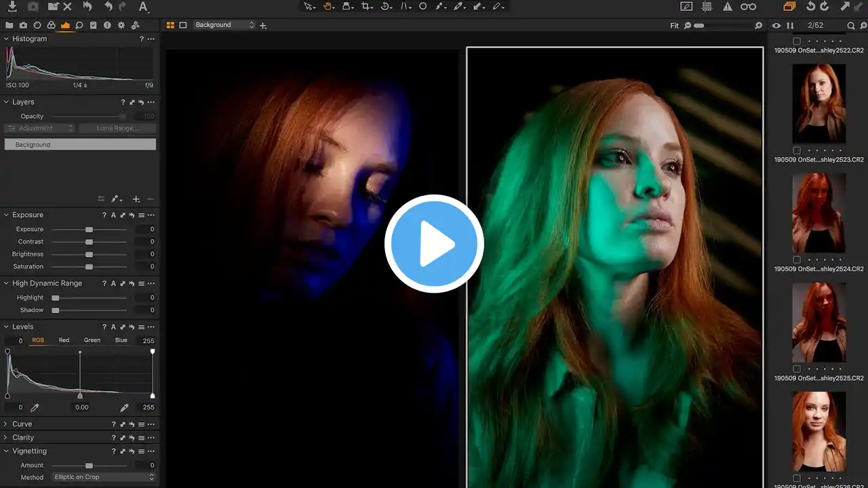Add a new layer with plus icon beside Background
Screen dimensions: 868x488
(x=263, y=26)
